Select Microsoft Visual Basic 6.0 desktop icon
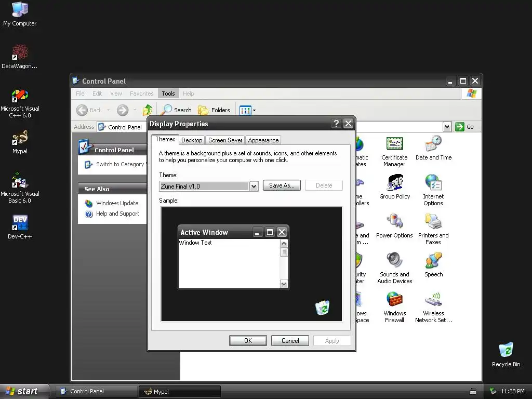Viewport: 532px width, 399px height. [x=20, y=188]
